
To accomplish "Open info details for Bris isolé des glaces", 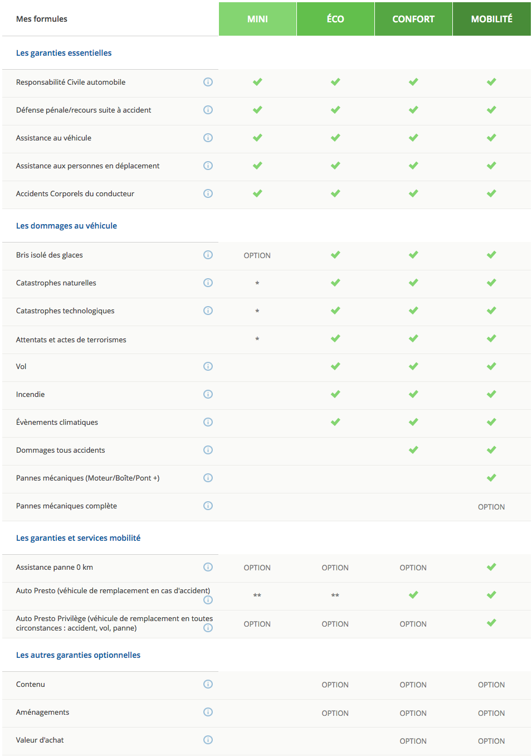I will [x=208, y=255].
